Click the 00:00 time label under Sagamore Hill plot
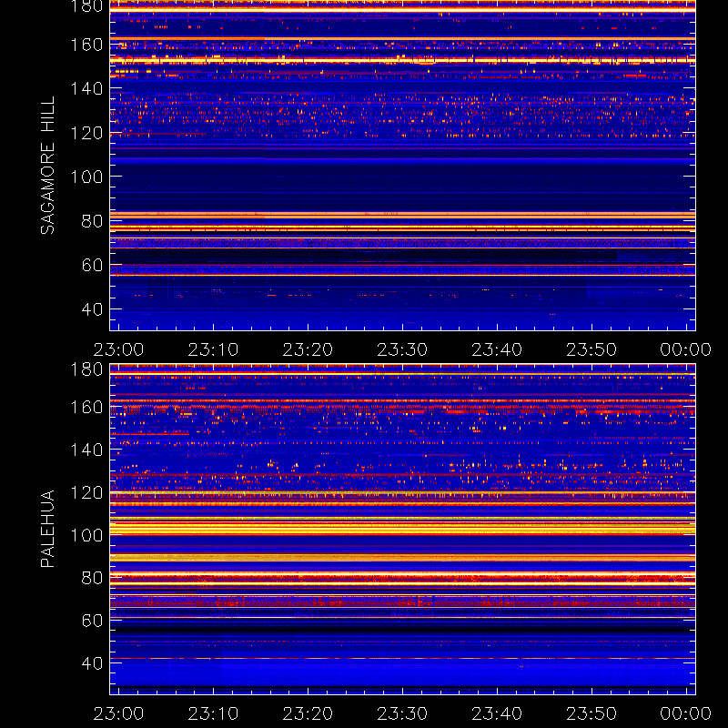Viewport: 728px width, 728px height. point(686,349)
